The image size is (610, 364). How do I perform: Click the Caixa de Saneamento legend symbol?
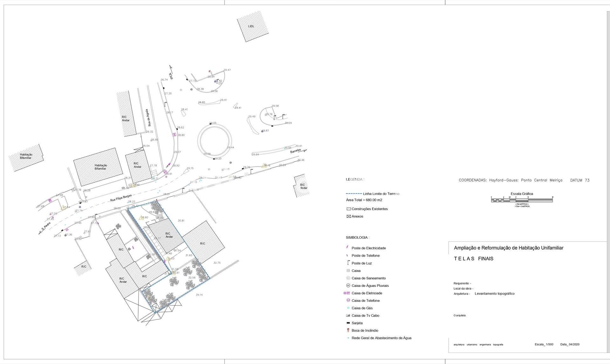coord(348,278)
